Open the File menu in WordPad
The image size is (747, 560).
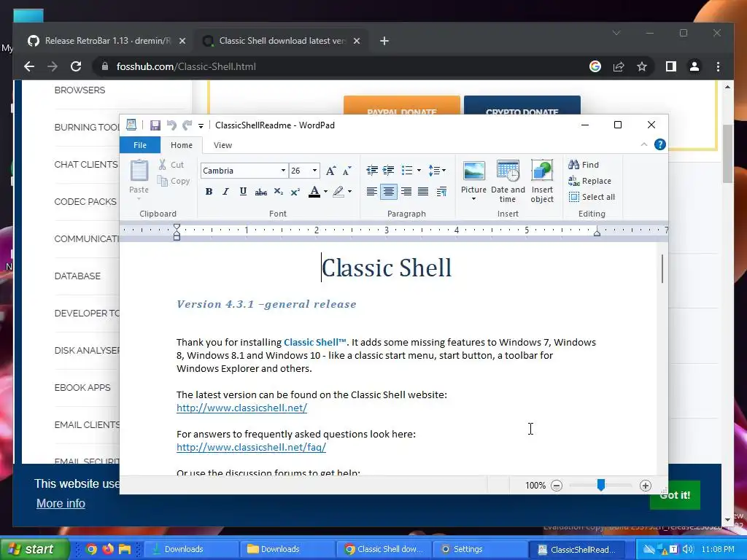coord(140,145)
